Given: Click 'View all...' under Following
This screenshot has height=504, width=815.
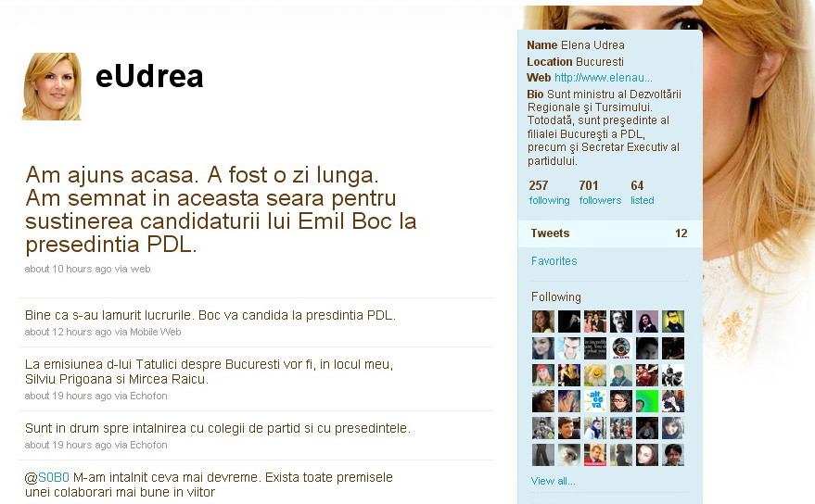Looking at the screenshot, I should click(x=553, y=481).
